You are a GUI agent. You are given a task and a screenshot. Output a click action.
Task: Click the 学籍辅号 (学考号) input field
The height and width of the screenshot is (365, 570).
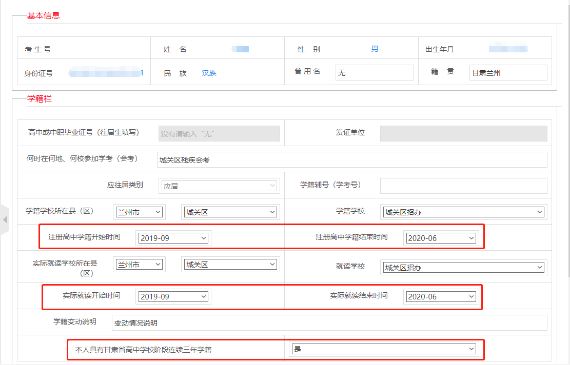(463, 186)
